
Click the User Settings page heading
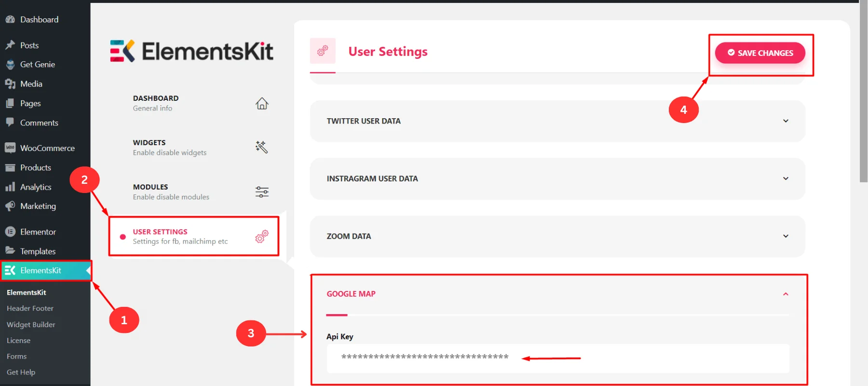point(388,52)
